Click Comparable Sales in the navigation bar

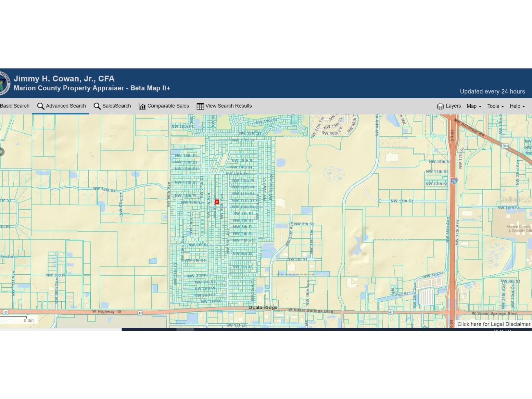pyautogui.click(x=168, y=106)
